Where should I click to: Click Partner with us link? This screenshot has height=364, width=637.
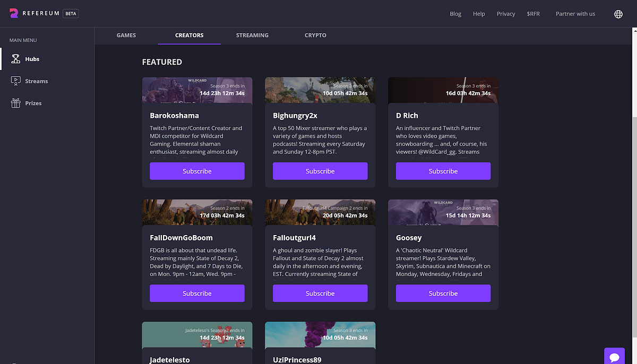(x=575, y=14)
